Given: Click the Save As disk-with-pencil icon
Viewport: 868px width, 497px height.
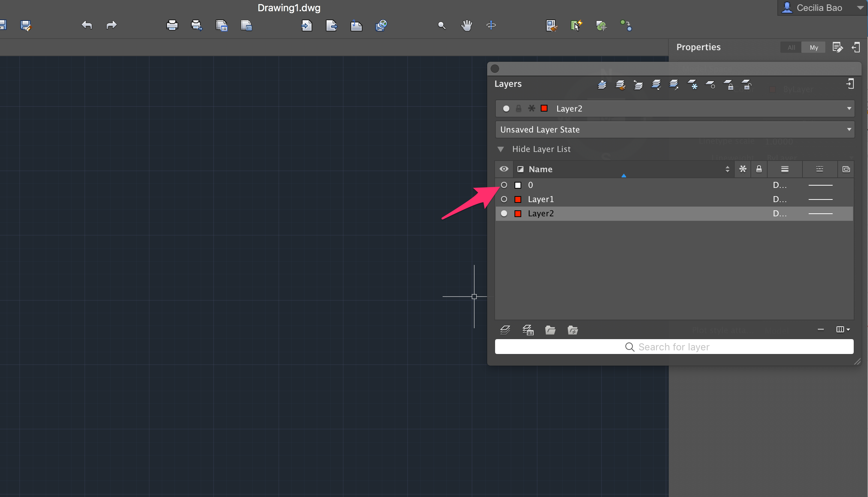Looking at the screenshot, I should pyautogui.click(x=26, y=25).
